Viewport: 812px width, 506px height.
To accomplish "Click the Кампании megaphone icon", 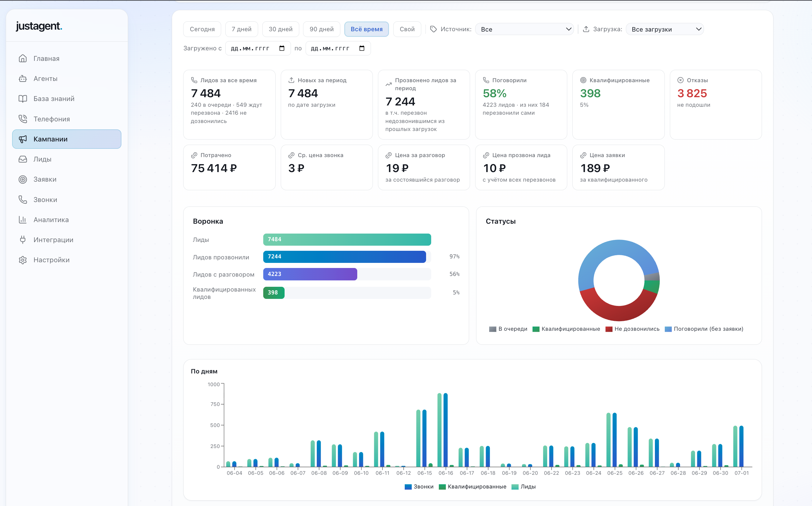I will click(x=23, y=139).
